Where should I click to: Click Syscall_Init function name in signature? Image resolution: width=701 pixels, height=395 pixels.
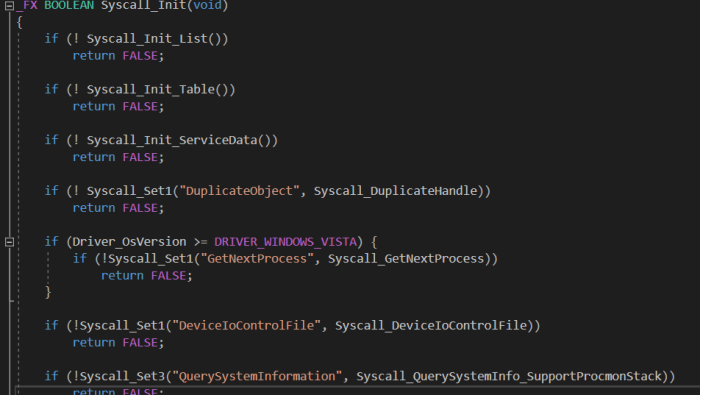point(143,5)
